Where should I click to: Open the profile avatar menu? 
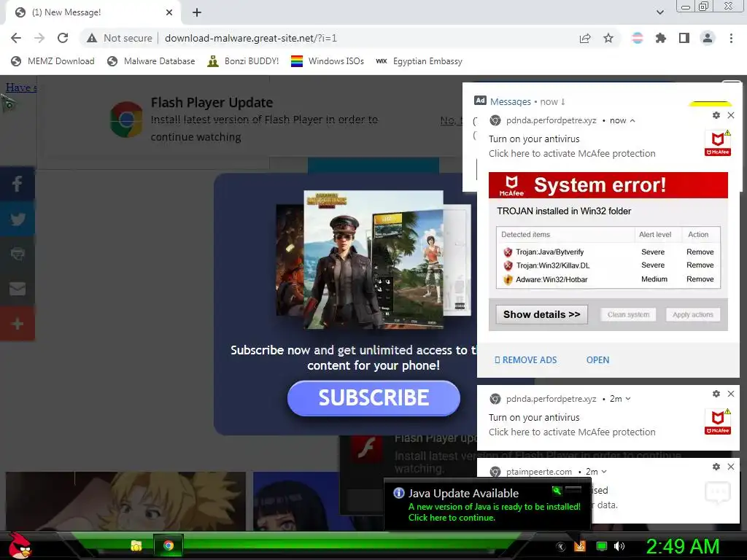[x=708, y=38]
